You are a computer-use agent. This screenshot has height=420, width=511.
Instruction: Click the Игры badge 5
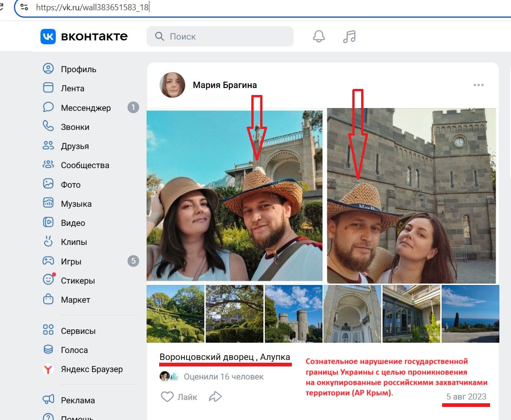coord(133,261)
